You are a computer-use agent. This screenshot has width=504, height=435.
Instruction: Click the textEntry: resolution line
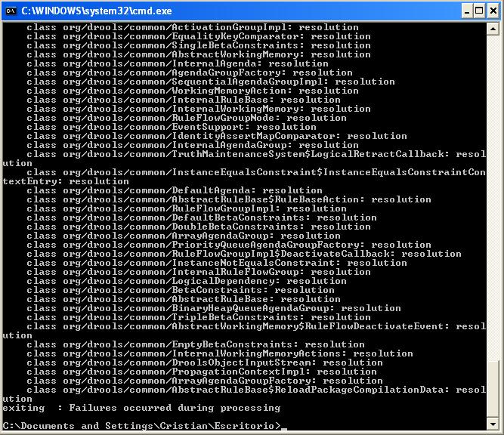click(x=66, y=181)
